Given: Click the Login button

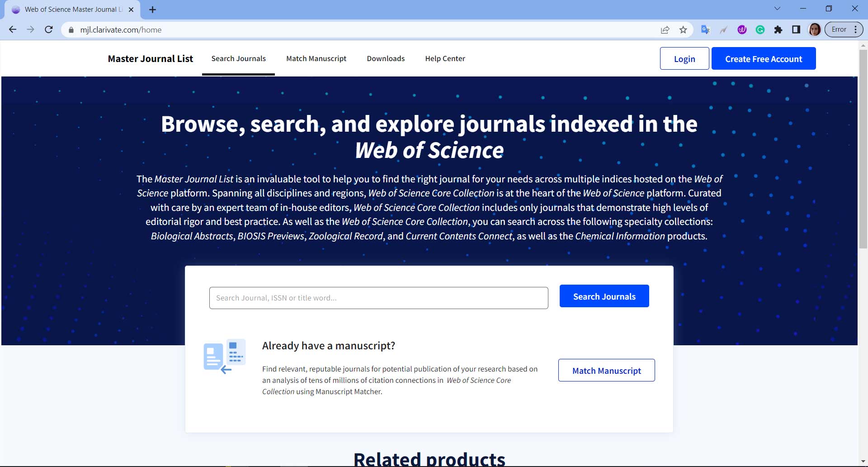Looking at the screenshot, I should tap(684, 58).
